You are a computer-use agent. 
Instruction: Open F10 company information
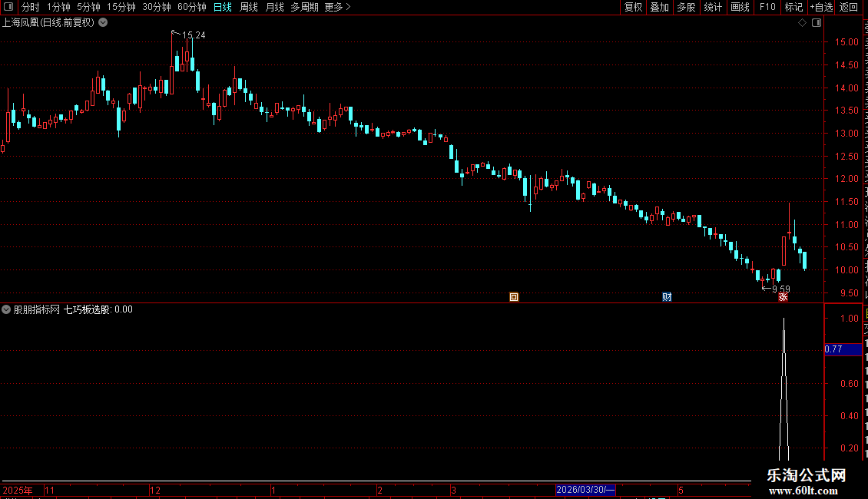767,7
